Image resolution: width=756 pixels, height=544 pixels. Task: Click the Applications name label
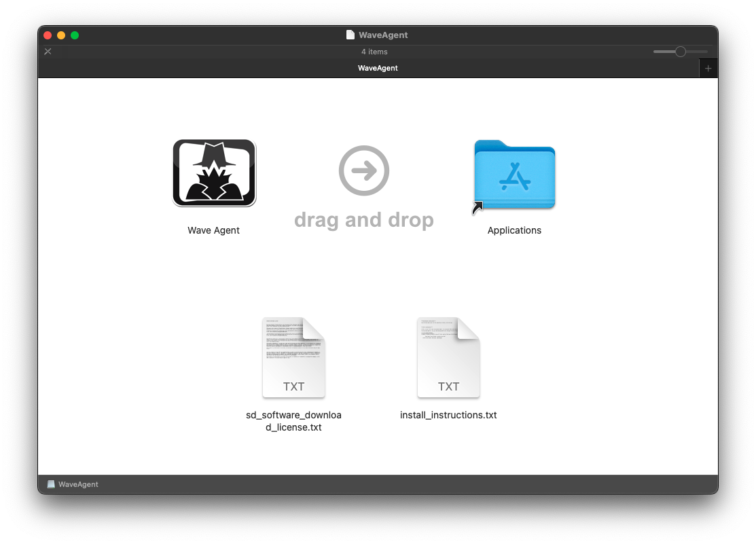(x=514, y=230)
